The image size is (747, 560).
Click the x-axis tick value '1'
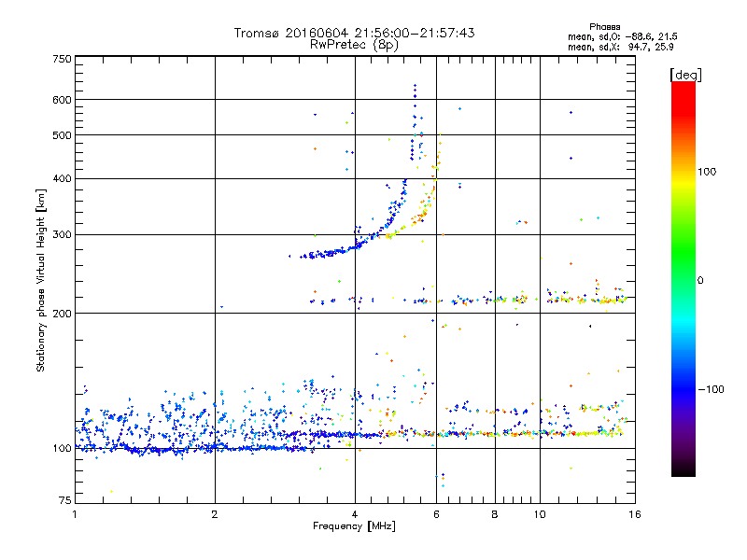[x=75, y=514]
